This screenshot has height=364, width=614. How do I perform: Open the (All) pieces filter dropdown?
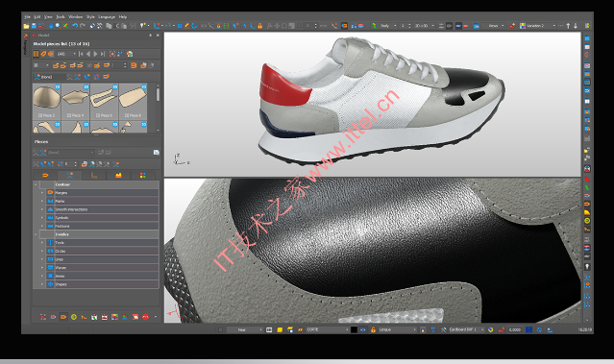coord(66,54)
